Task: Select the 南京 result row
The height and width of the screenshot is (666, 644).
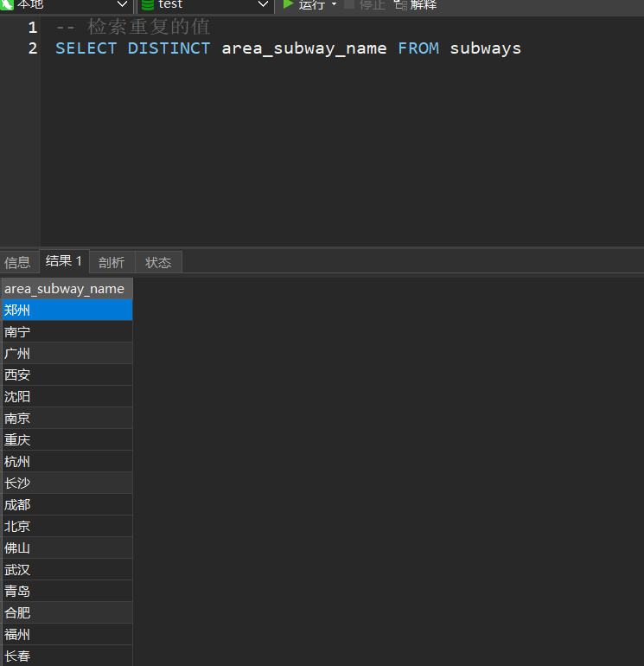Action: (x=67, y=419)
